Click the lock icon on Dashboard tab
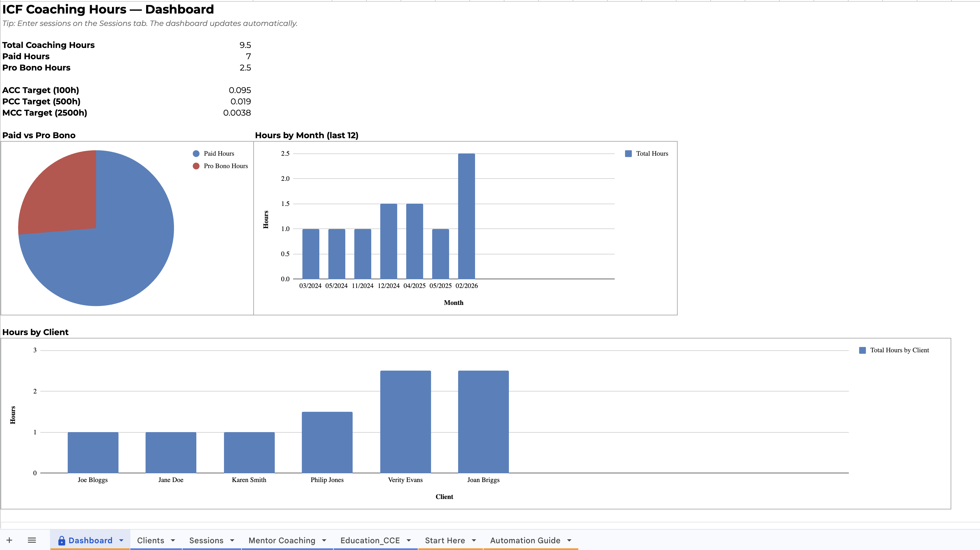This screenshot has height=550, width=980. point(61,540)
